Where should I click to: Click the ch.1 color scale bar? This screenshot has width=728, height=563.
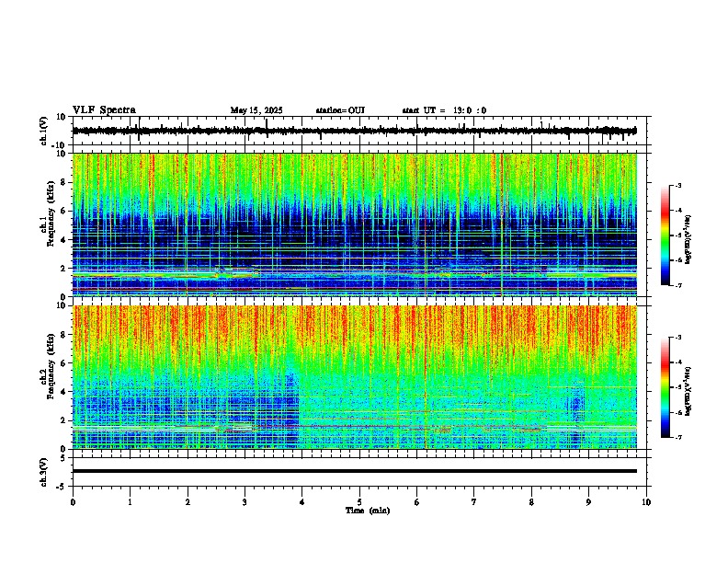(665, 236)
